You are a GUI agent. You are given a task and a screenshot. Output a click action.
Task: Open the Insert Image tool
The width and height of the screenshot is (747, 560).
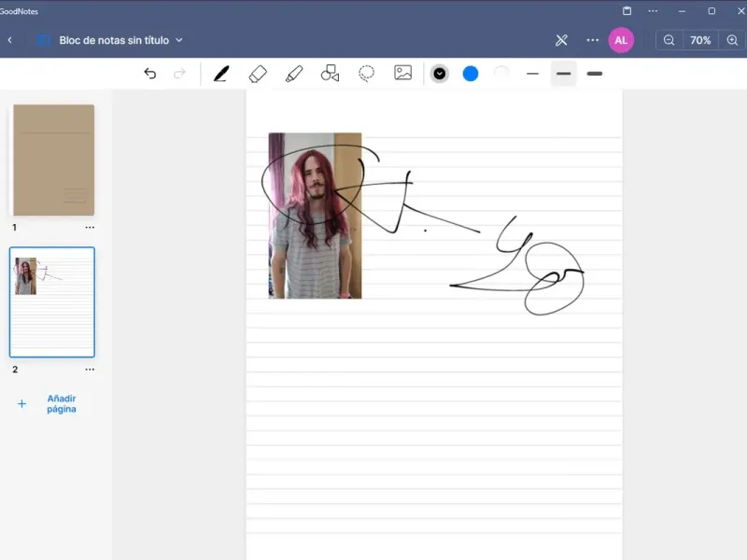pos(402,73)
